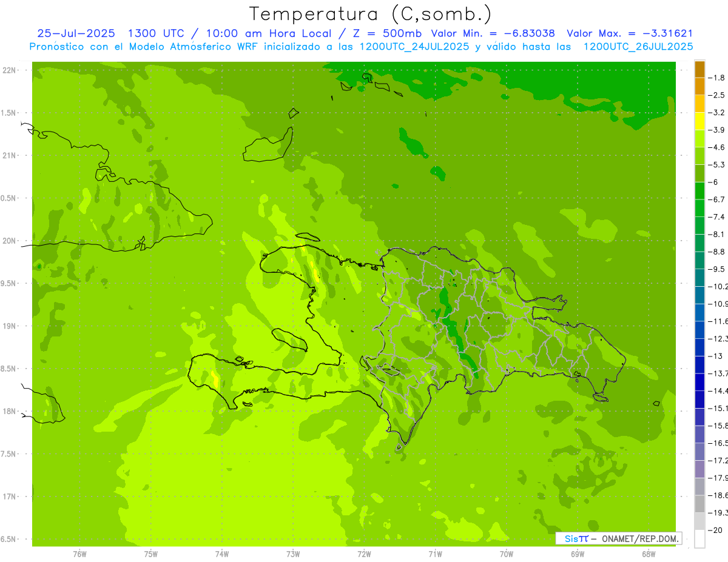Click the purple legend band between -17.2 and -17.9
Image resolution: width=728 pixels, height=562 pixels.
click(699, 469)
